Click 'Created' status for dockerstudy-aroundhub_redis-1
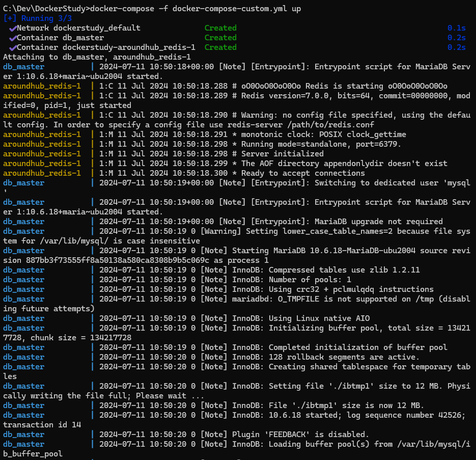Viewport: 476px width, 460px height. 220,47
